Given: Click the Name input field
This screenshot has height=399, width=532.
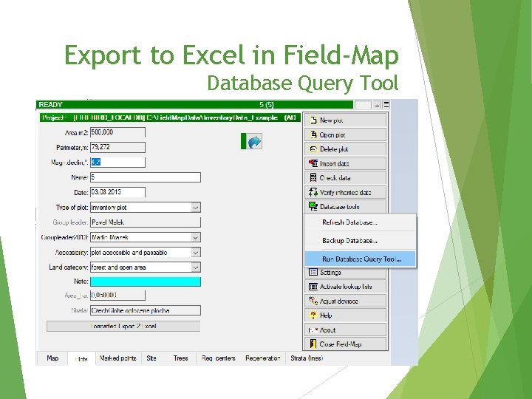Looking at the screenshot, I should 146,177.
